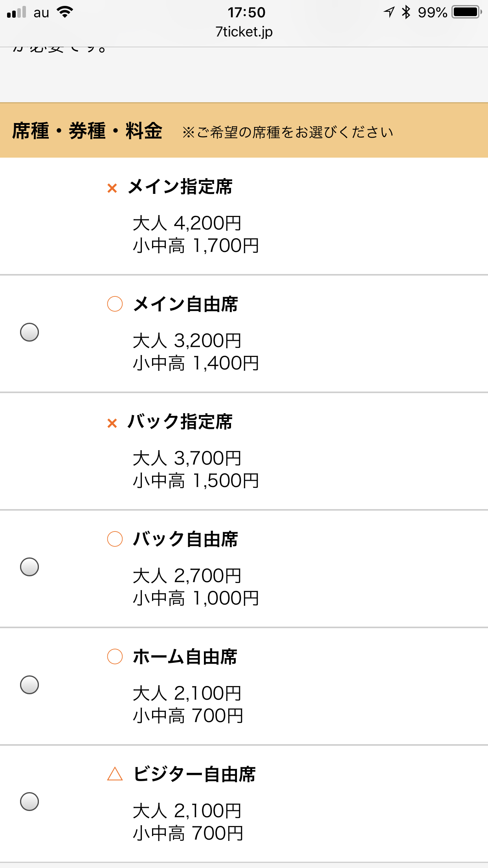The width and height of the screenshot is (488, 868).
Task: Tap the 席種・券種・料金 section header
Action: point(87,131)
